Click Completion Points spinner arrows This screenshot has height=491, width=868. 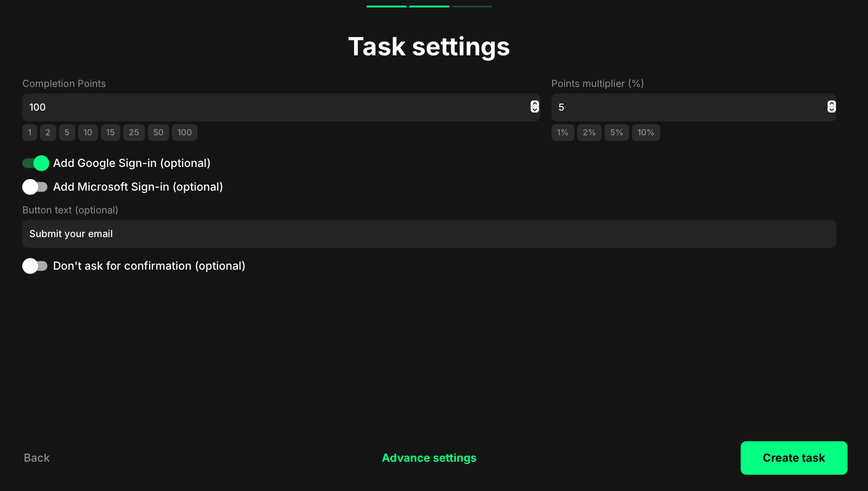pyautogui.click(x=535, y=107)
